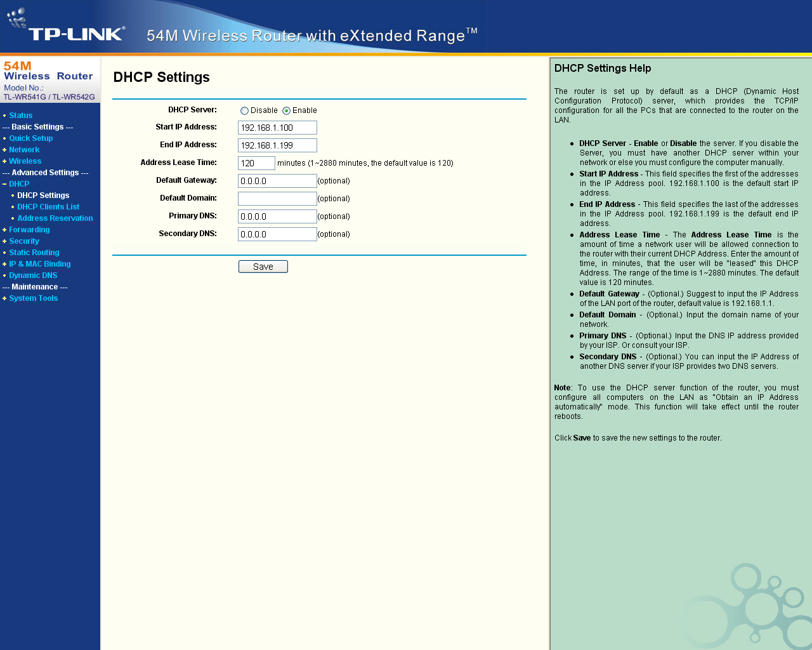Click the Advanced Settings section header

click(46, 173)
